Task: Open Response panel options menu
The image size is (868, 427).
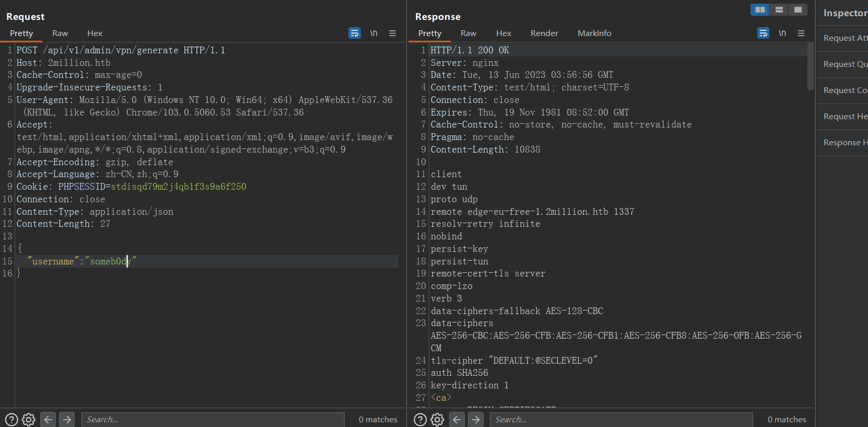Action: 801,33
